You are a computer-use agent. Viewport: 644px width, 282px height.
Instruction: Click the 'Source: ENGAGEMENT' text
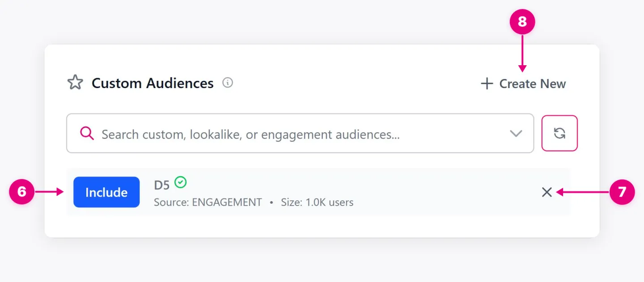click(208, 202)
